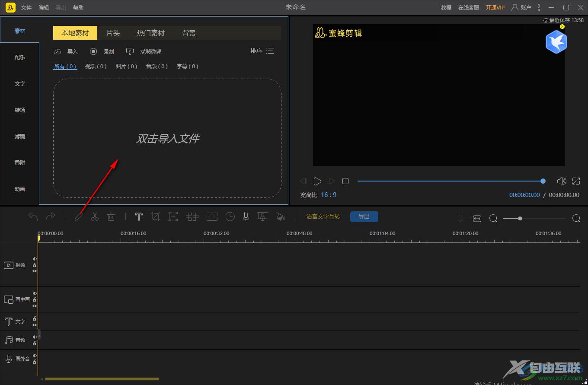588x385 pixels.
Task: Open the blue bird floating widget
Action: [x=556, y=42]
